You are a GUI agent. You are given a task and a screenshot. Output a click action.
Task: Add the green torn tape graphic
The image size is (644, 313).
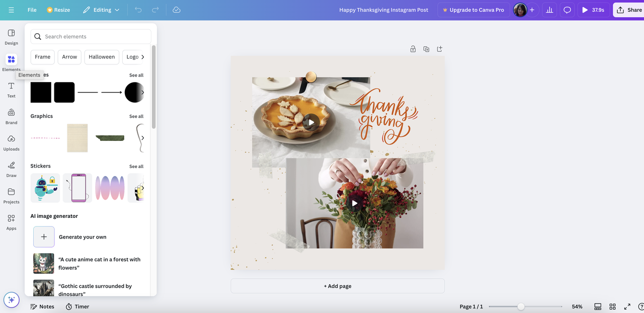[x=110, y=138]
